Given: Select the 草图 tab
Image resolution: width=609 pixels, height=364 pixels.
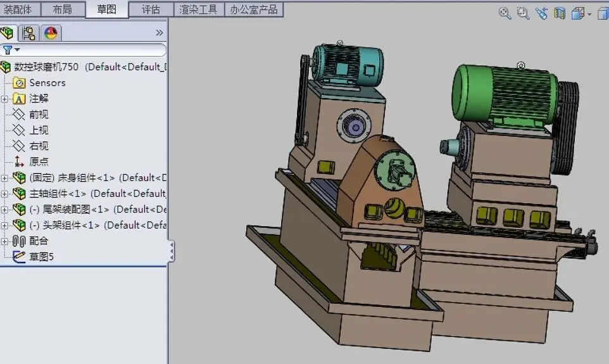Looking at the screenshot, I should click(x=107, y=9).
